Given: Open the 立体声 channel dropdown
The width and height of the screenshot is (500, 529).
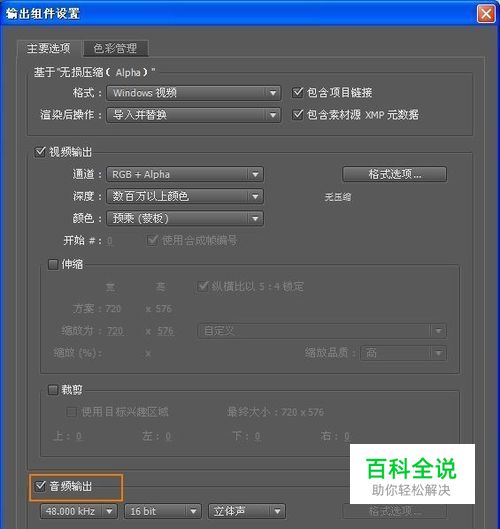Looking at the screenshot, I should [x=247, y=511].
